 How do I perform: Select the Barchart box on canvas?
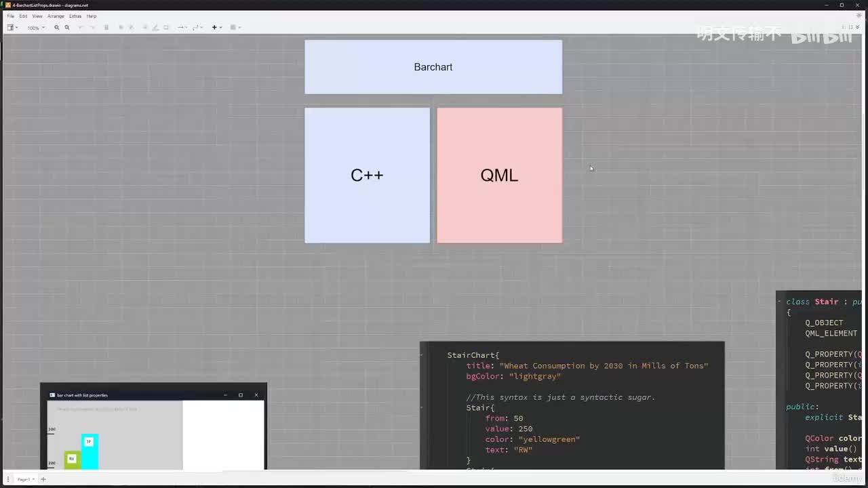tap(433, 67)
